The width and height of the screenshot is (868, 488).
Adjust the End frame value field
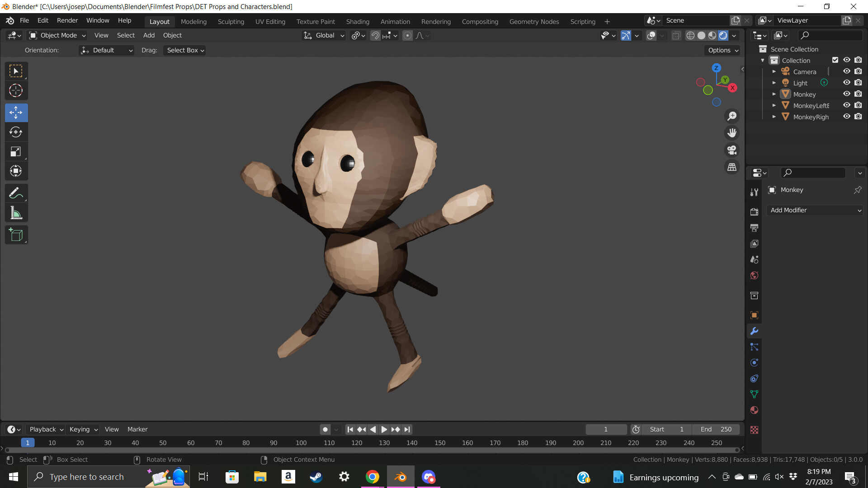point(717,429)
